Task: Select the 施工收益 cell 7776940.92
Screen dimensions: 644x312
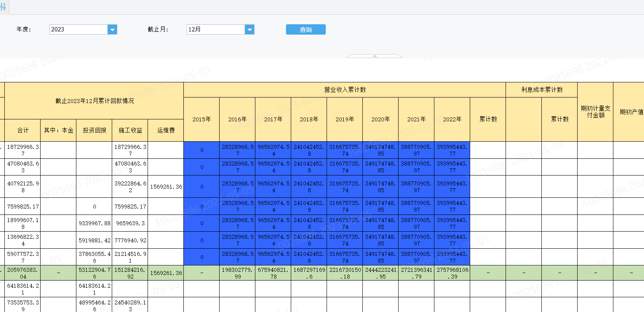Action: 130,240
